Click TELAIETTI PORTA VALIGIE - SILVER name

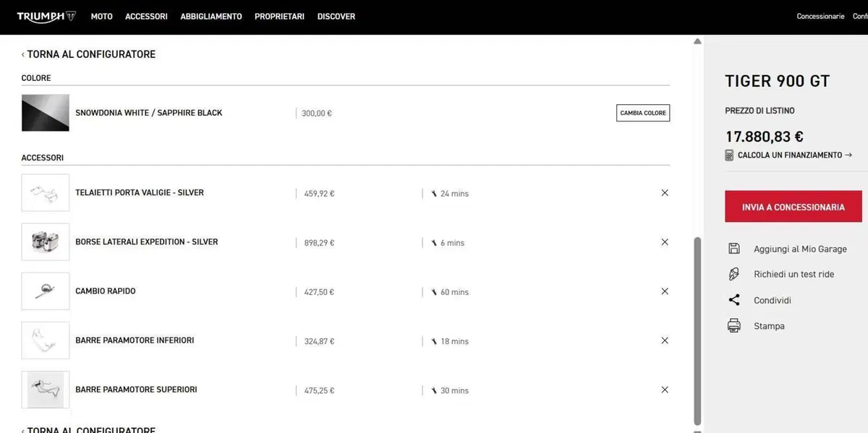[x=140, y=193]
